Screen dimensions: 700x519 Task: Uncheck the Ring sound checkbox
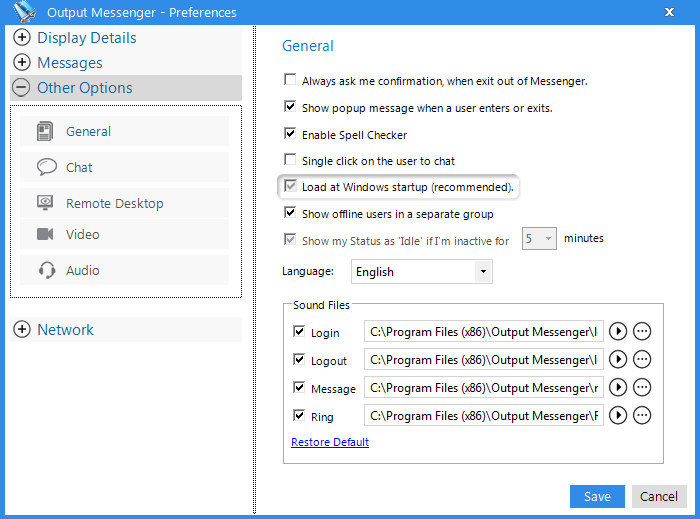point(299,415)
